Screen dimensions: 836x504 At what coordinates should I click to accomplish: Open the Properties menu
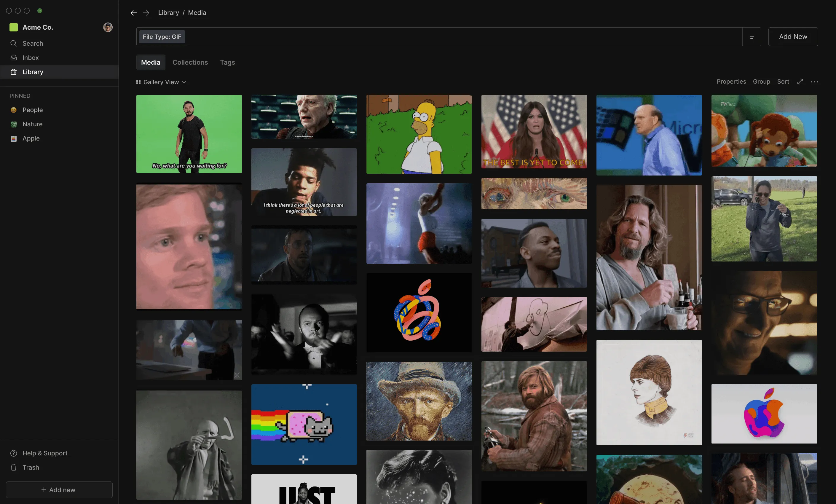(x=731, y=82)
